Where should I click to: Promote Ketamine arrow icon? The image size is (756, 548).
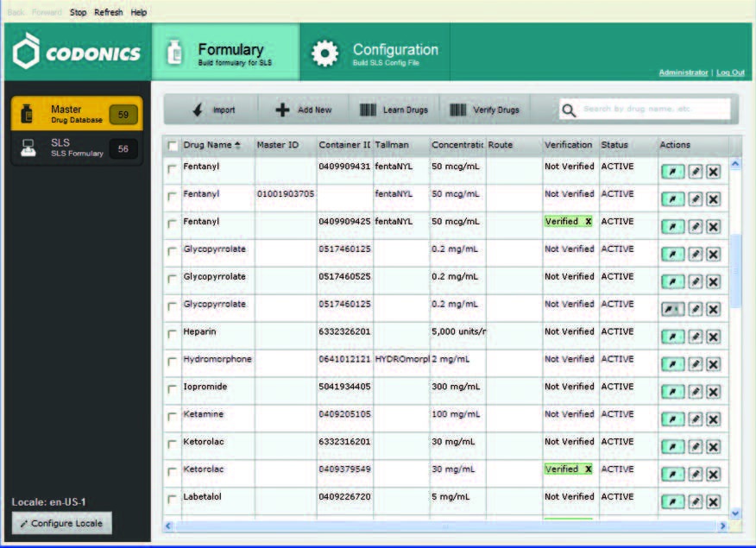point(672,419)
